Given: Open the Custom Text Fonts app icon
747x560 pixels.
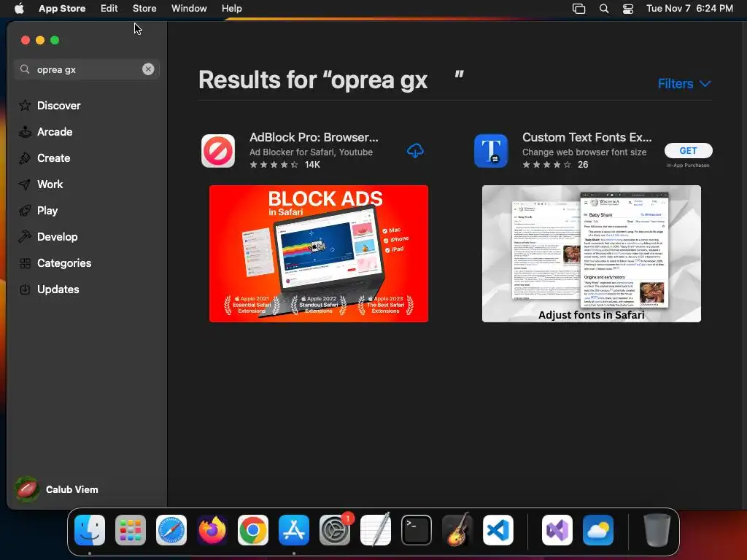Looking at the screenshot, I should click(491, 151).
